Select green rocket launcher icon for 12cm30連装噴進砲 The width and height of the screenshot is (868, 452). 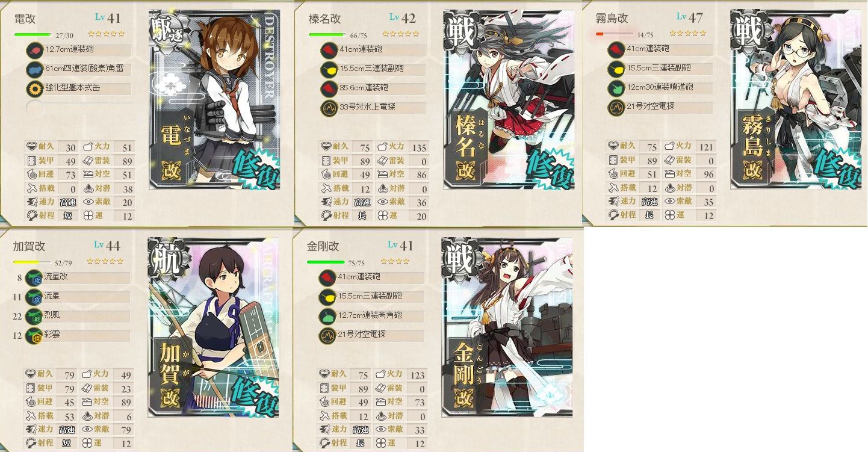615,89
